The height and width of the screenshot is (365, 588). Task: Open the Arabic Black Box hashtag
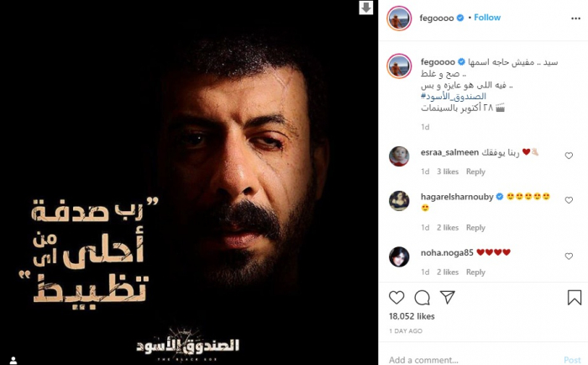tap(454, 96)
